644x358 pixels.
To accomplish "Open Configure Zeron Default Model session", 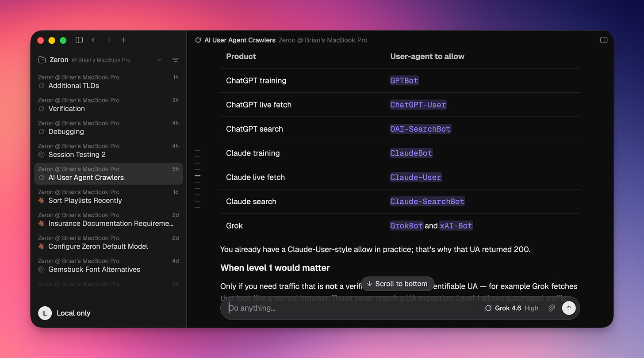I will [x=108, y=242].
